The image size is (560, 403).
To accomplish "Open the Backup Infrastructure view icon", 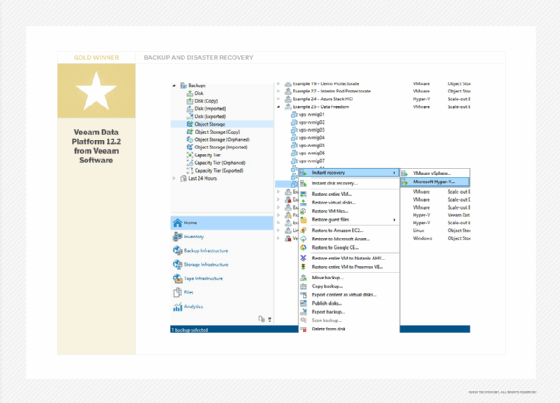I will point(178,251).
